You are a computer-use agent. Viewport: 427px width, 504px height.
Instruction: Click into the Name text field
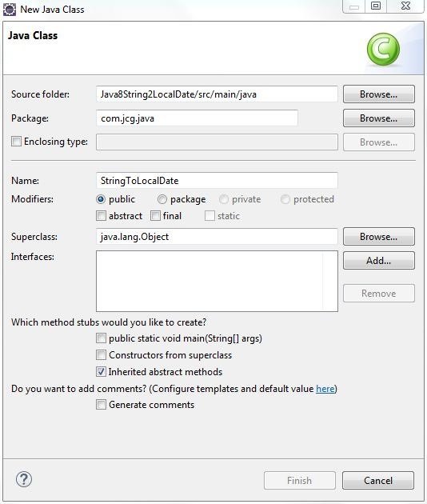tap(217, 180)
